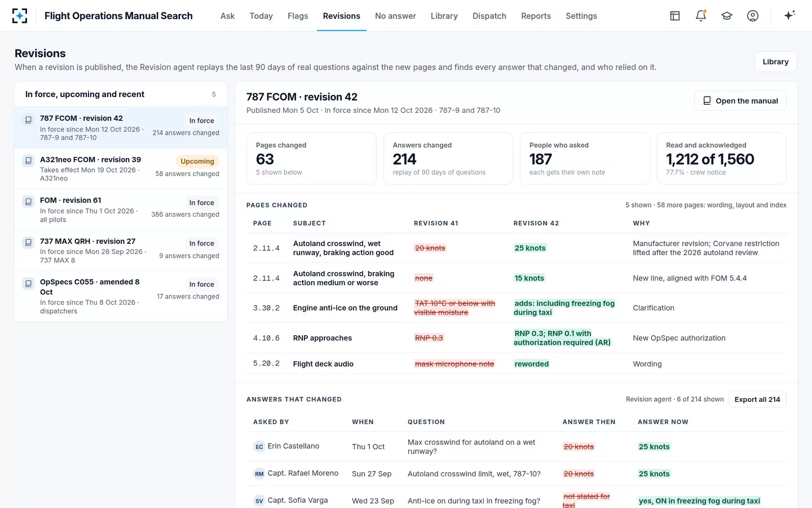The width and height of the screenshot is (812, 508).
Task: Click struck-through RNP 0.3 value
Action: click(x=429, y=338)
